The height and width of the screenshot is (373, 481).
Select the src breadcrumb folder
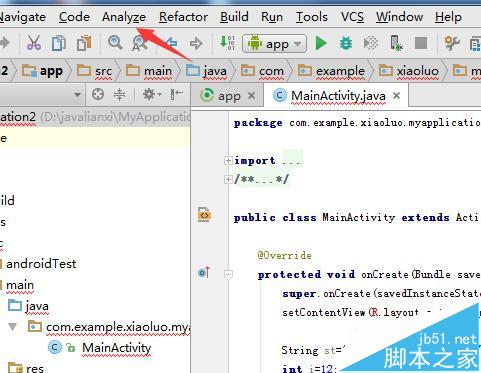[x=95, y=71]
